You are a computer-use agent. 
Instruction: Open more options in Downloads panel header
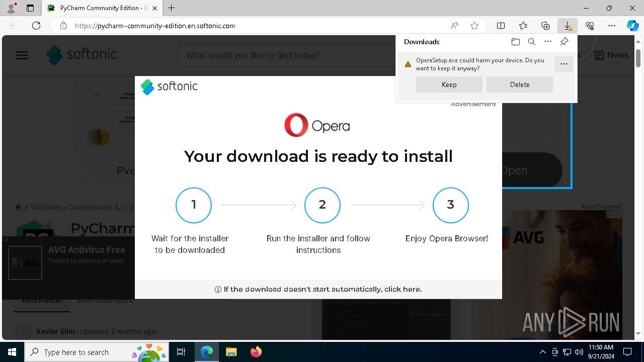coord(548,42)
